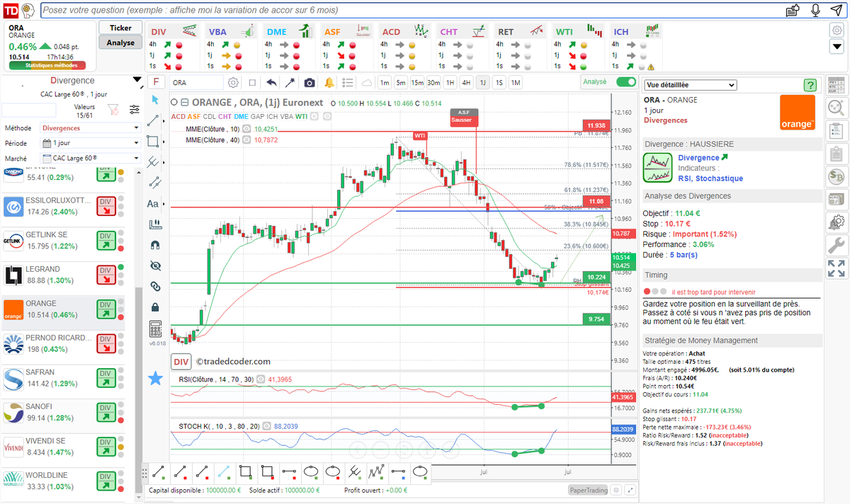
Task: Open the ruler measurement tool
Action: 155,224
